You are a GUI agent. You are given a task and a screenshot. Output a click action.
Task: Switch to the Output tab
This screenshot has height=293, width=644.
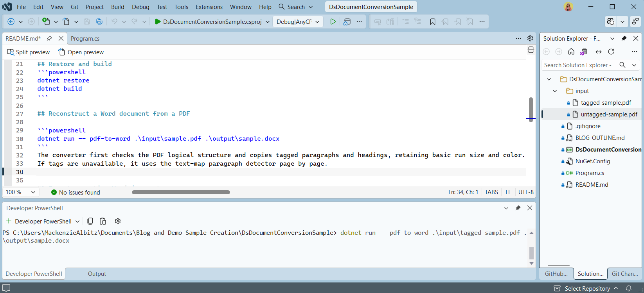pos(97,273)
